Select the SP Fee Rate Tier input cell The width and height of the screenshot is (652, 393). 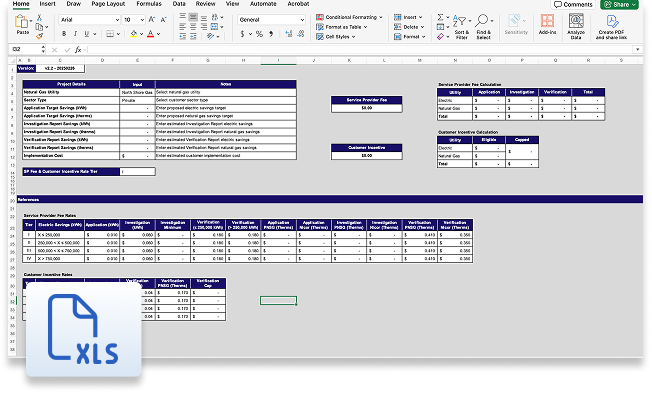[137, 171]
